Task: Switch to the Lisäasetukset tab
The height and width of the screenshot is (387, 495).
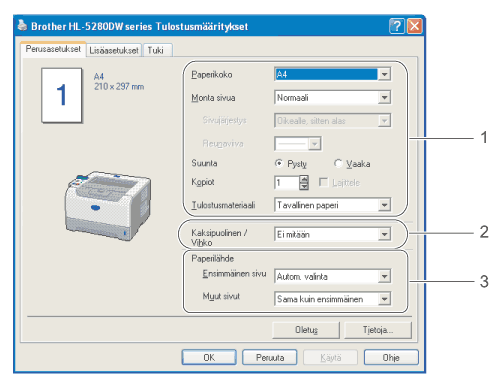Action: click(x=114, y=50)
